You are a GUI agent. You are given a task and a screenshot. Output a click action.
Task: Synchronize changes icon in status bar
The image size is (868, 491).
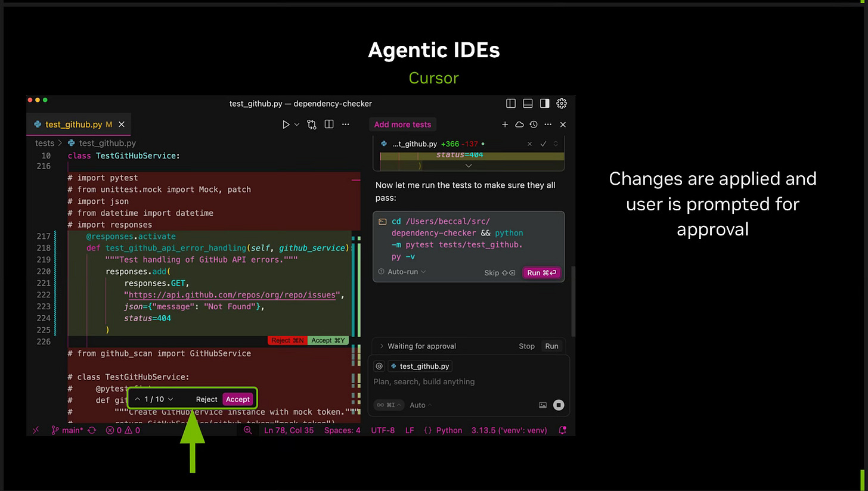point(92,430)
